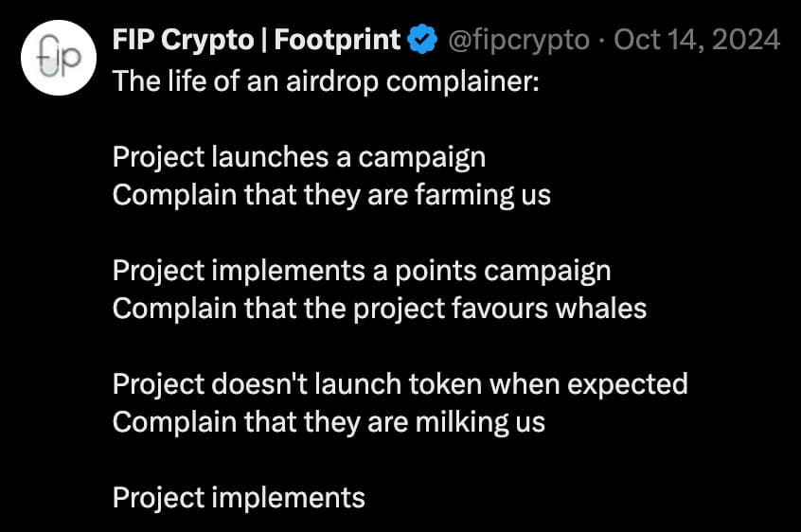This screenshot has height=532, width=801.
Task: Click the line "Project doesn't launch token when expected"
Action: tap(400, 384)
